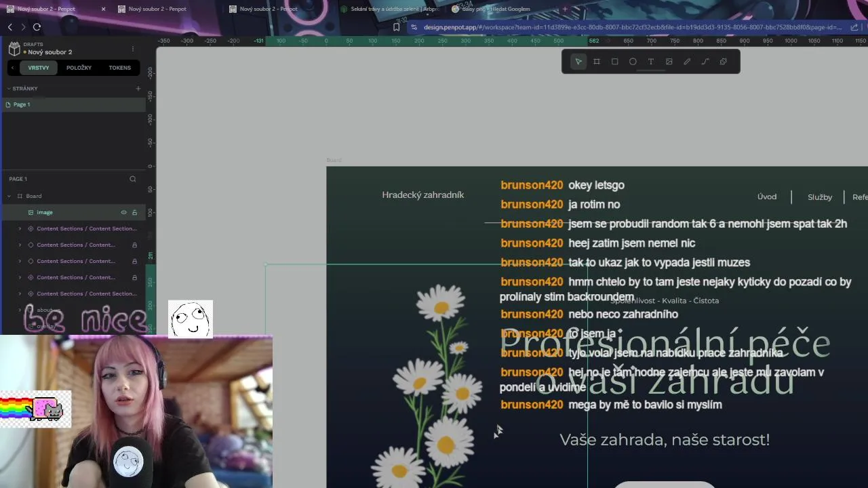Reload the page with the refresh icon
The width and height of the screenshot is (868, 488).
[37, 27]
